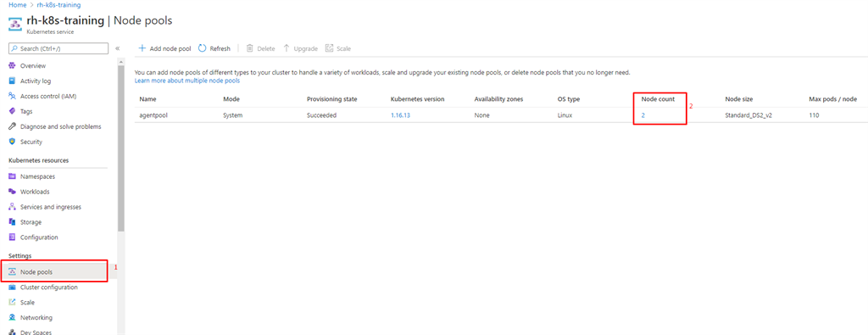Click the Kubernetes version column header
868x335 pixels.
417,99
